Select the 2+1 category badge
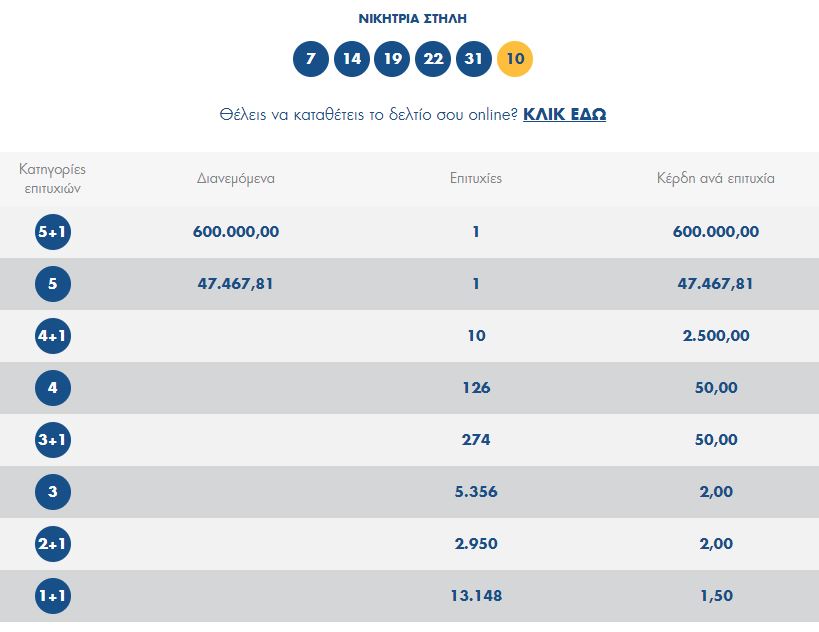Viewport: 819px width, 632px height. click(x=53, y=543)
